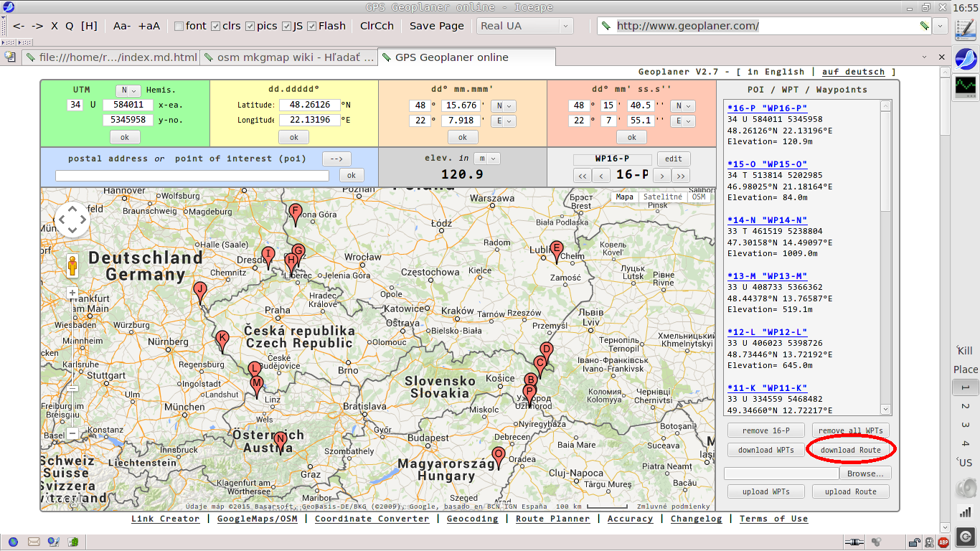Image resolution: width=980 pixels, height=551 pixels.
Task: Open longitude 'E' dropdown in dd° mm.mmm' panel
Action: pos(503,121)
